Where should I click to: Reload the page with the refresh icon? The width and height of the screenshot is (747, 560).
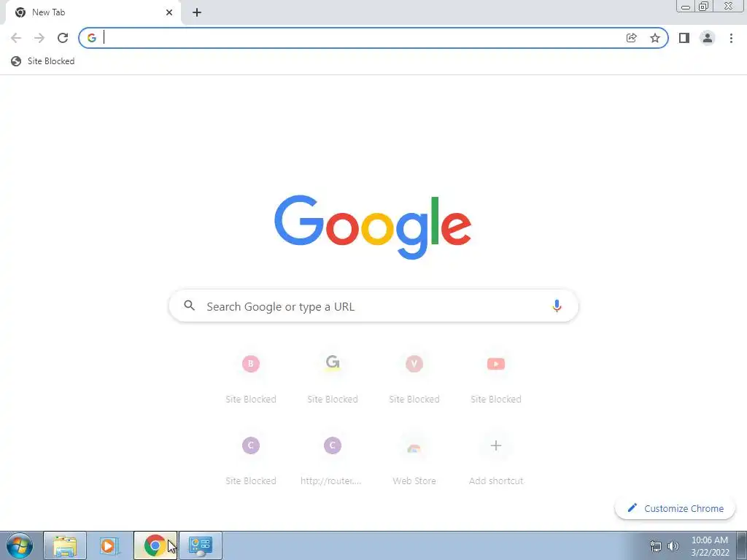pos(63,38)
